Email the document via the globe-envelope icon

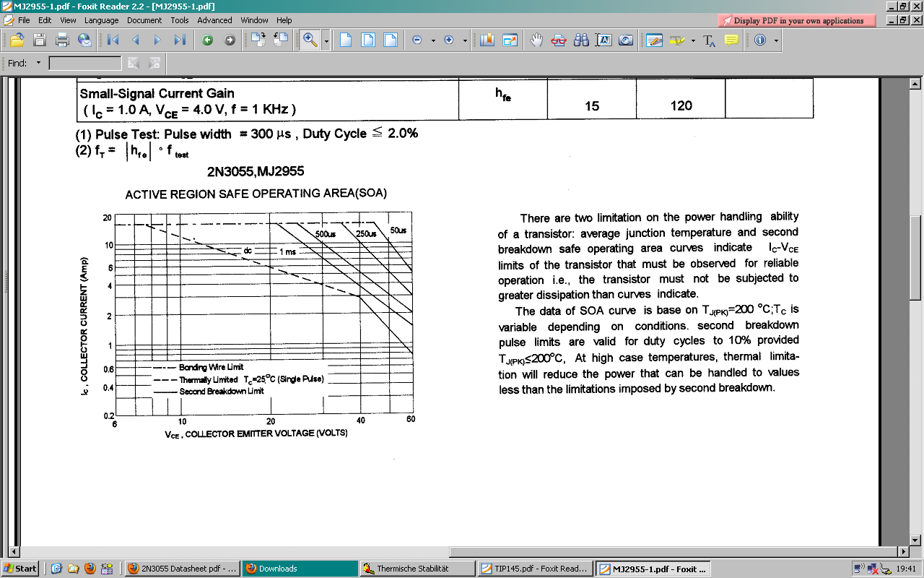(84, 40)
